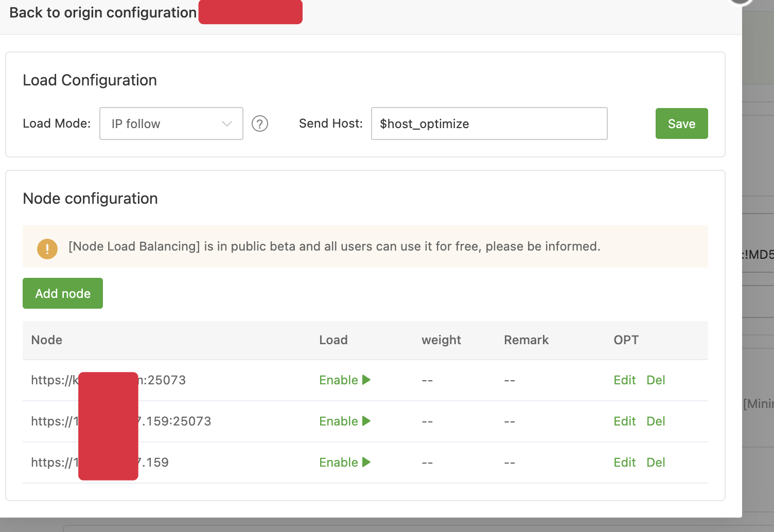Delete the last node ending in .159

[656, 463]
